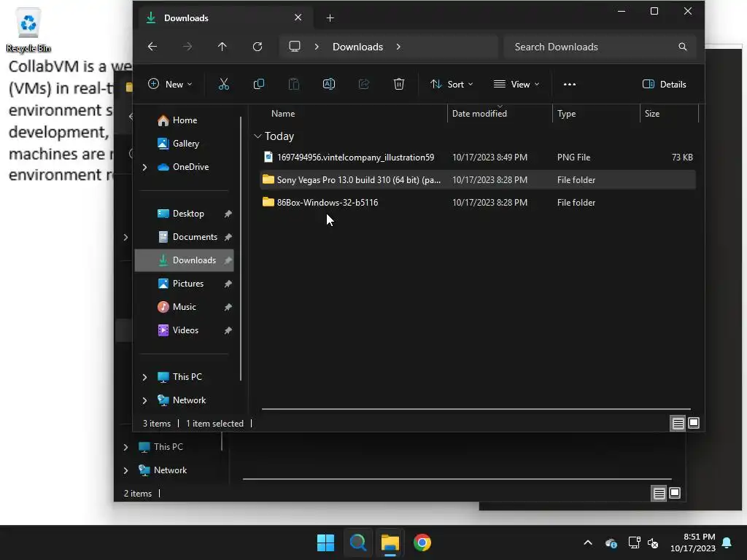This screenshot has width=747, height=560.
Task: Unpin Music via its pin icon
Action: (228, 307)
